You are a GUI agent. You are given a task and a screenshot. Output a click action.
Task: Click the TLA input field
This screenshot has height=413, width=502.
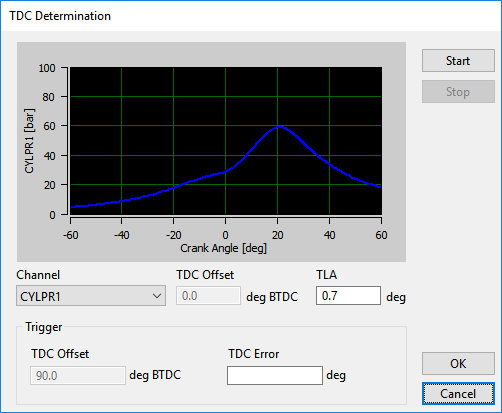(348, 296)
